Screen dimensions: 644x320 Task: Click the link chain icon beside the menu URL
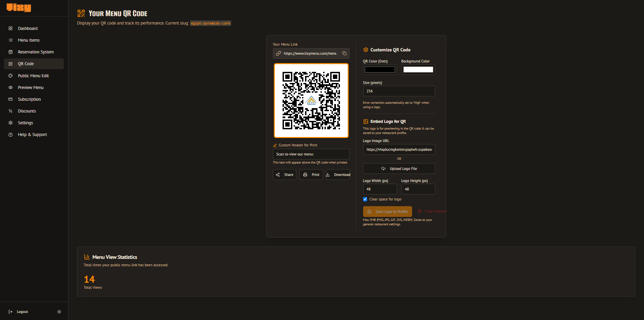coord(279,53)
